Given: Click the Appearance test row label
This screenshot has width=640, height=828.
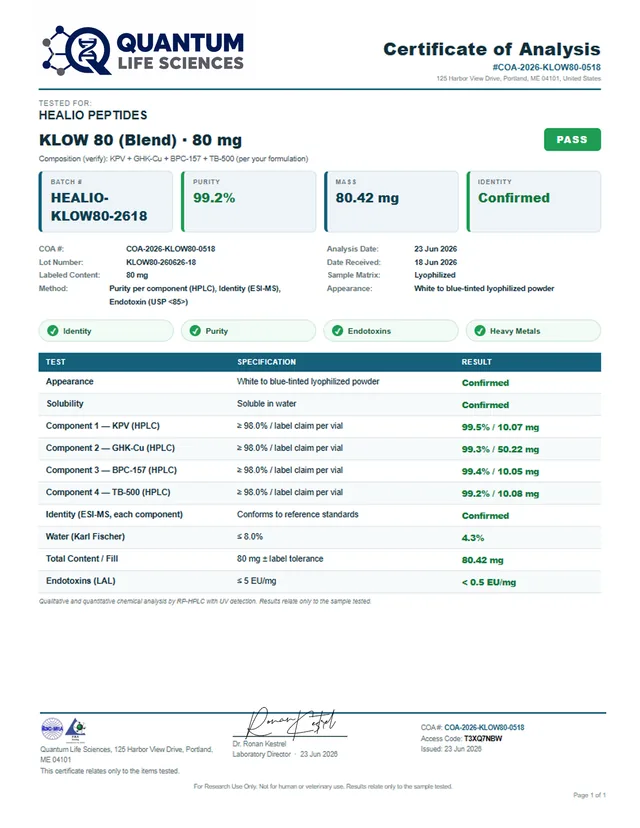Looking at the screenshot, I should 70,381.
